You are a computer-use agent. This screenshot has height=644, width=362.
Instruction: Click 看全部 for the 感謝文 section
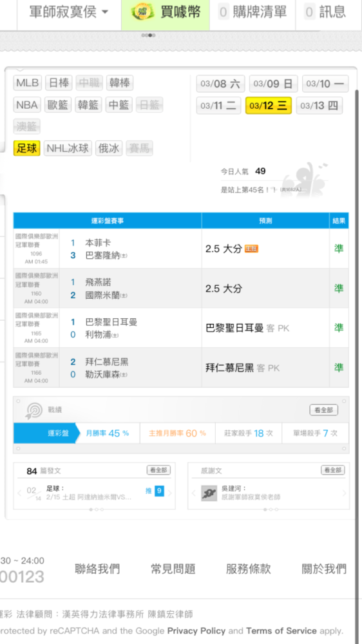coord(333,470)
